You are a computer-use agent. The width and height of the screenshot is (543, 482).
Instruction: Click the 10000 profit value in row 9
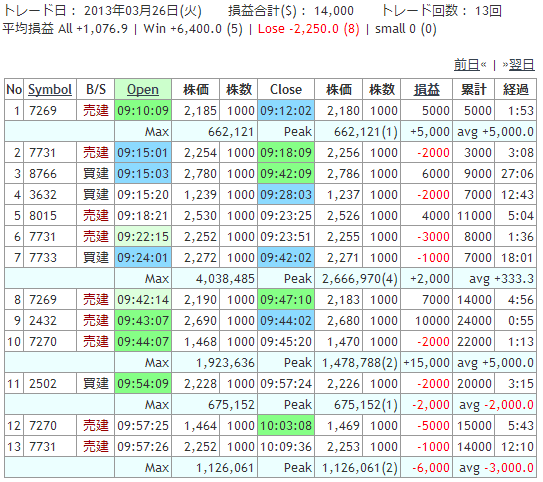(x=432, y=321)
